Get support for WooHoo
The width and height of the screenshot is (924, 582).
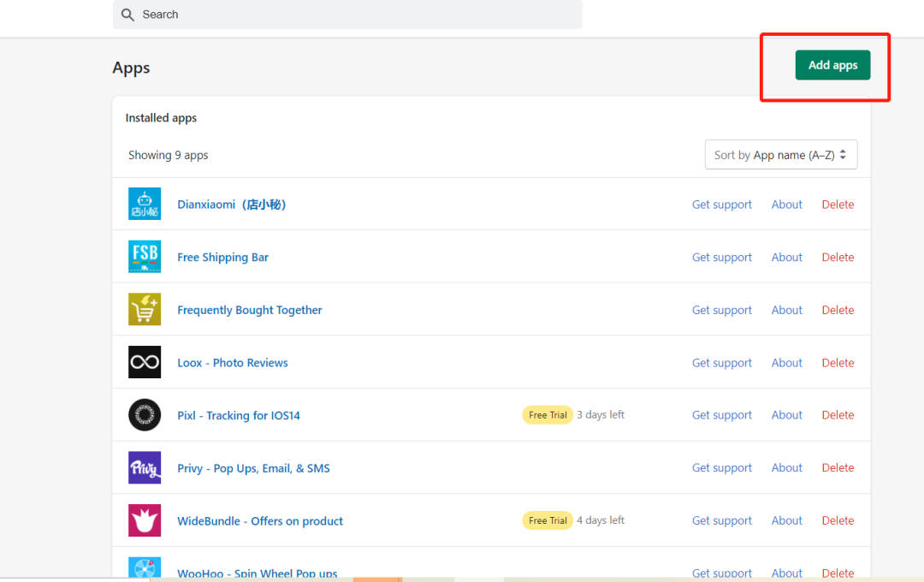(x=722, y=573)
